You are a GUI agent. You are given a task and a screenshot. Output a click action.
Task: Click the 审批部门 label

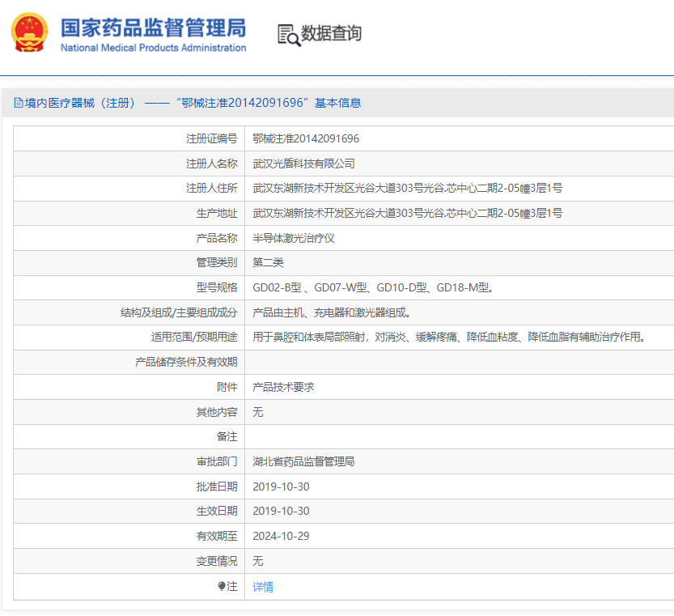217,461
